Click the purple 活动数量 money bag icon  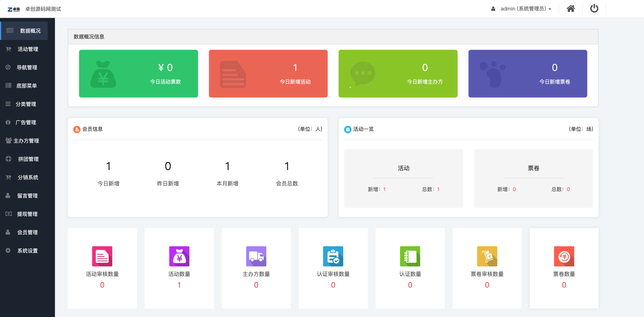tap(179, 256)
